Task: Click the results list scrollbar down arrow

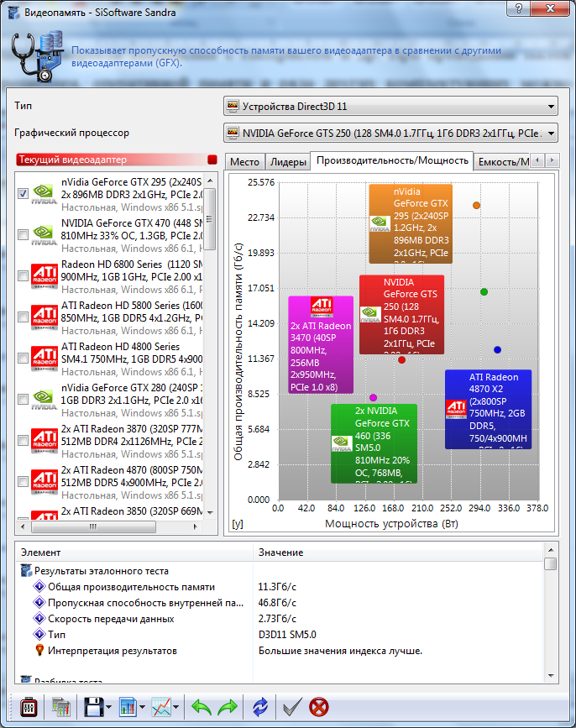Action: coord(551,676)
